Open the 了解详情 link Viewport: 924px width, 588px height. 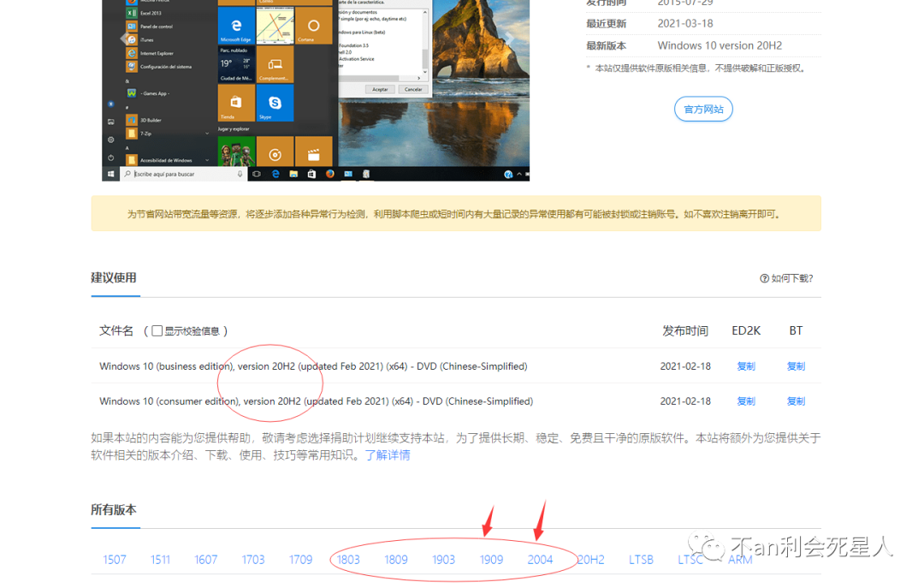(x=388, y=455)
